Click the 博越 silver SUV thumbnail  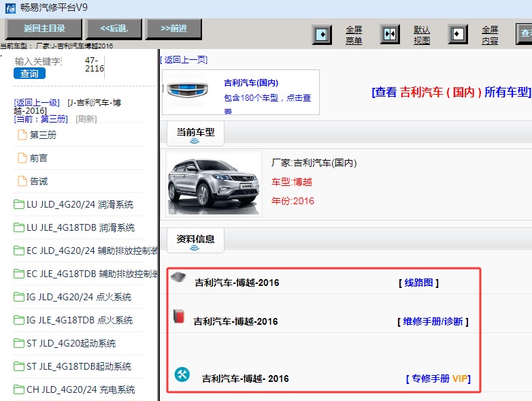click(x=214, y=183)
